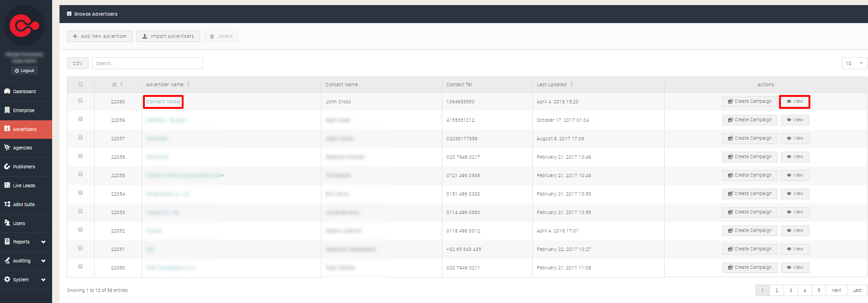
Task: Open Publishers from the sidebar
Action: 24,167
